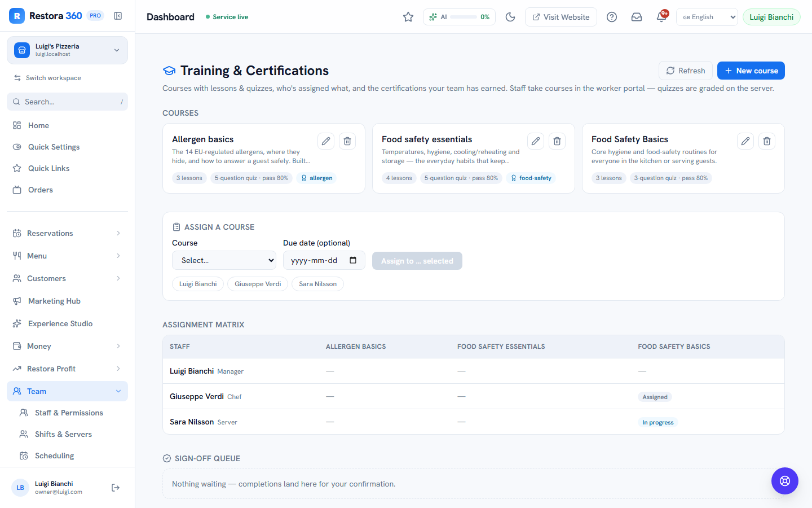Focus the sidebar Search field

(x=67, y=102)
